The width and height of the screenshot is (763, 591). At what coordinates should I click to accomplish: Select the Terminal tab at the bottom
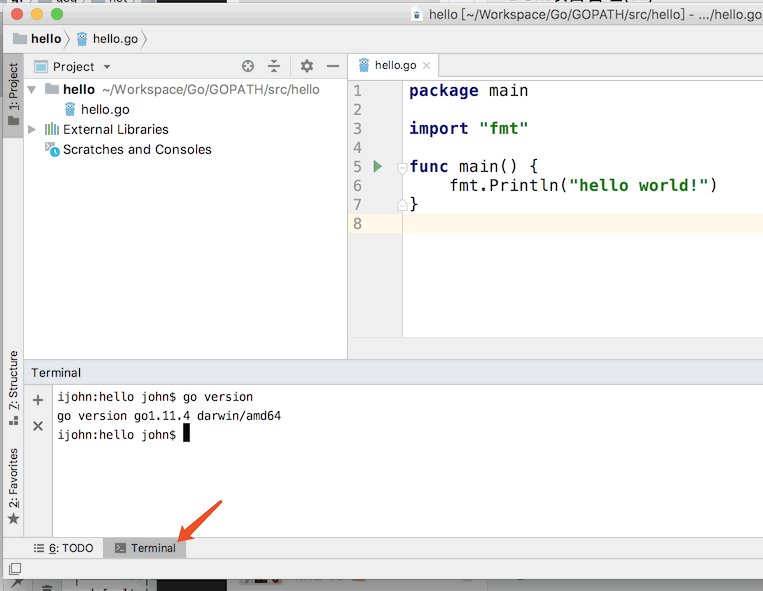click(145, 548)
